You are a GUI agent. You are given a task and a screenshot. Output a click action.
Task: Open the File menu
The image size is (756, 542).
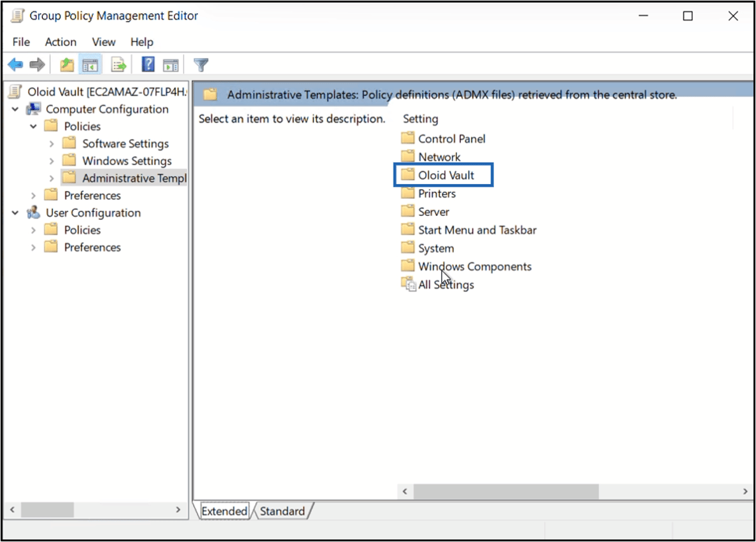21,42
